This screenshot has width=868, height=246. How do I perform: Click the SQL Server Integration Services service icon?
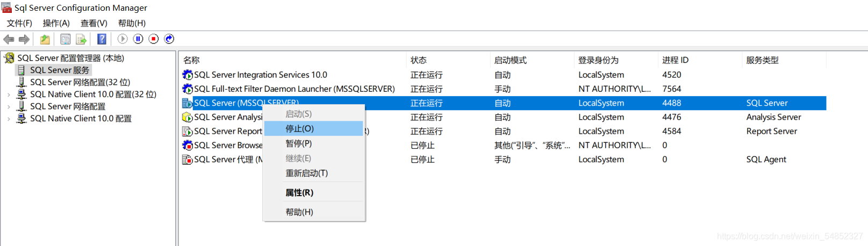coord(187,75)
